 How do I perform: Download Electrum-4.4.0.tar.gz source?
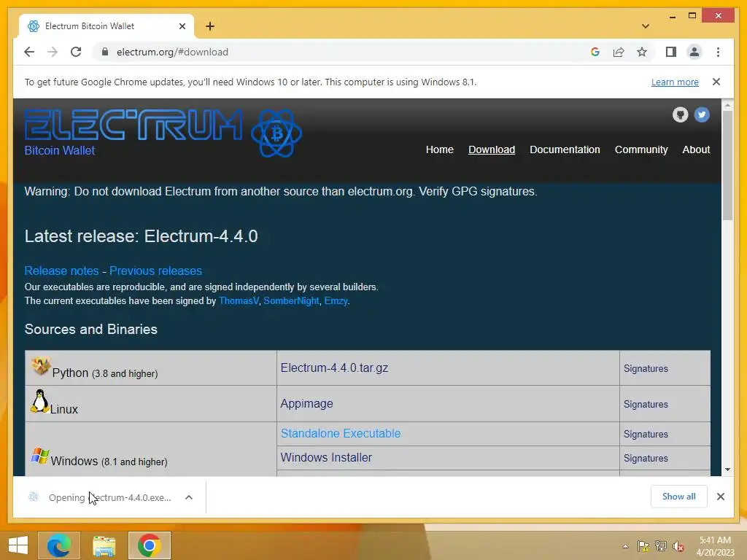point(334,367)
